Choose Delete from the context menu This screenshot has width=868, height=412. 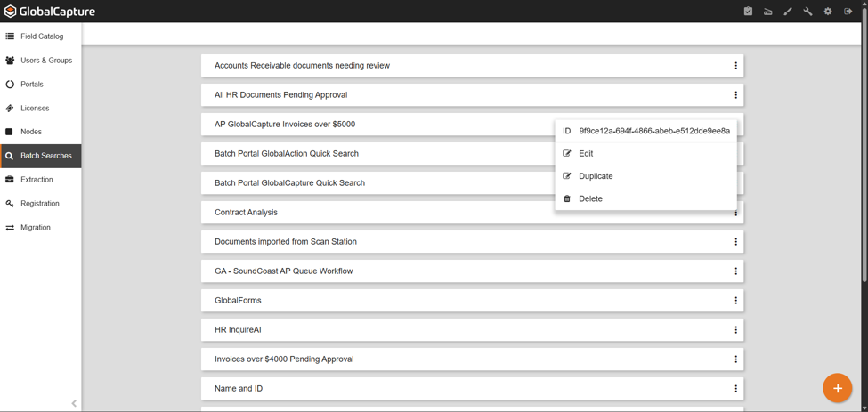pyautogui.click(x=645, y=198)
